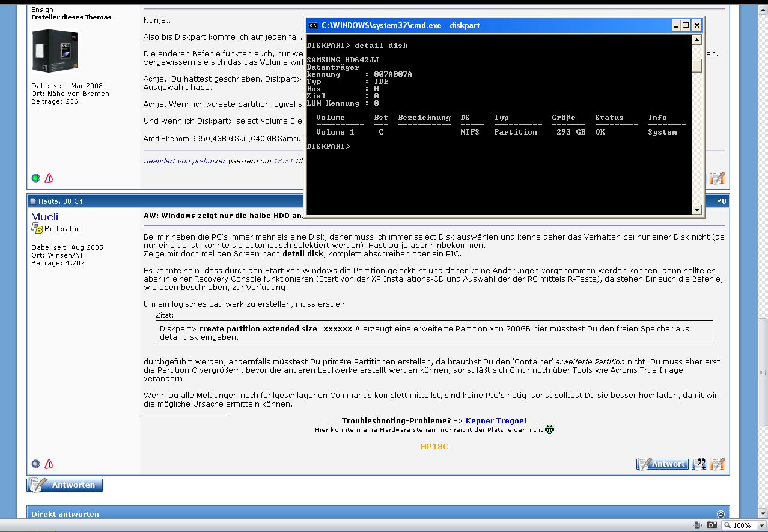Image resolution: width=768 pixels, height=532 pixels.
Task: Collapse the Direkt antworten section
Action: pyautogui.click(x=721, y=514)
